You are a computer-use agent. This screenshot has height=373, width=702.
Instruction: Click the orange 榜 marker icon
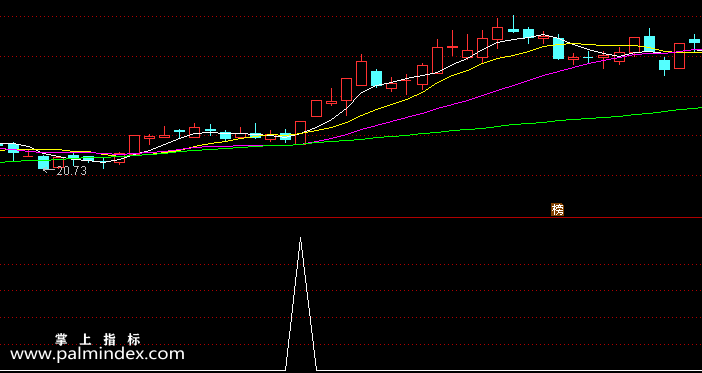click(x=557, y=210)
